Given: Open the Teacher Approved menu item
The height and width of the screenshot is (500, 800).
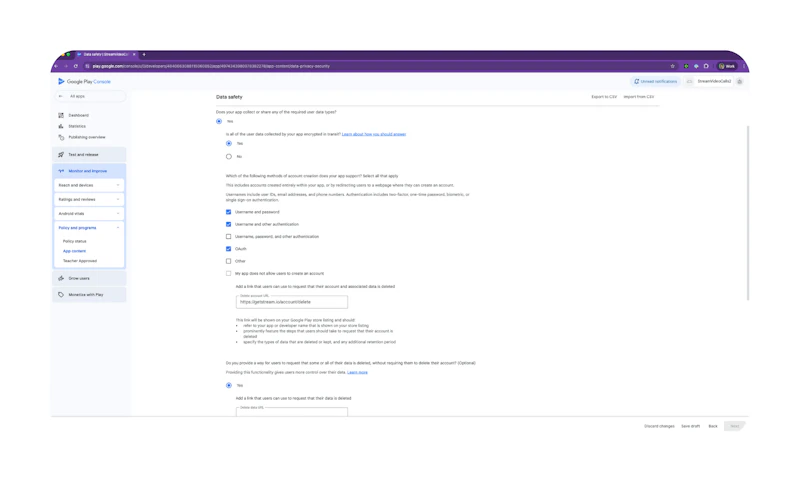Looking at the screenshot, I should pyautogui.click(x=80, y=261).
